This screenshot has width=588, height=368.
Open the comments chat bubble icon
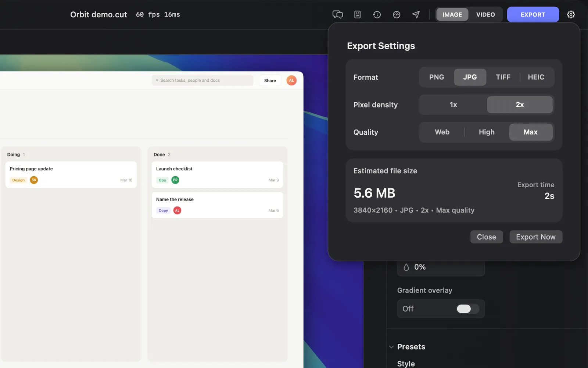(337, 15)
